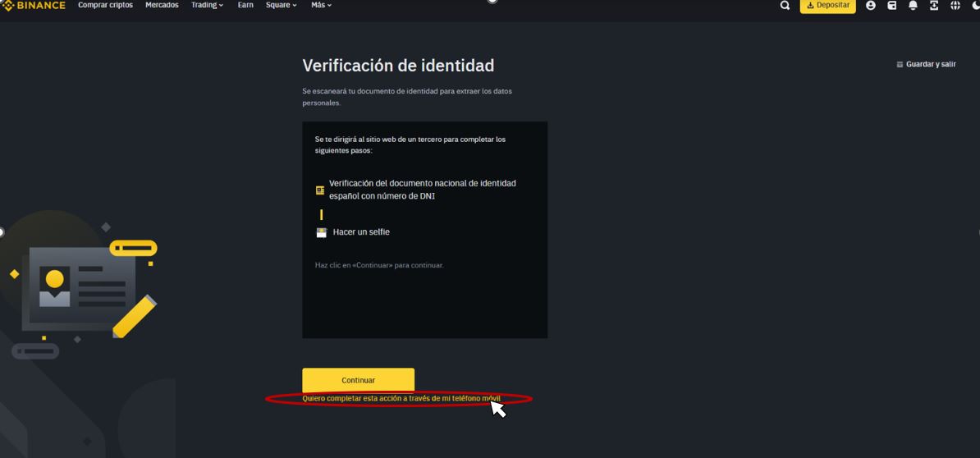Click the app download icon
This screenshot has height=458, width=980.
(934, 6)
